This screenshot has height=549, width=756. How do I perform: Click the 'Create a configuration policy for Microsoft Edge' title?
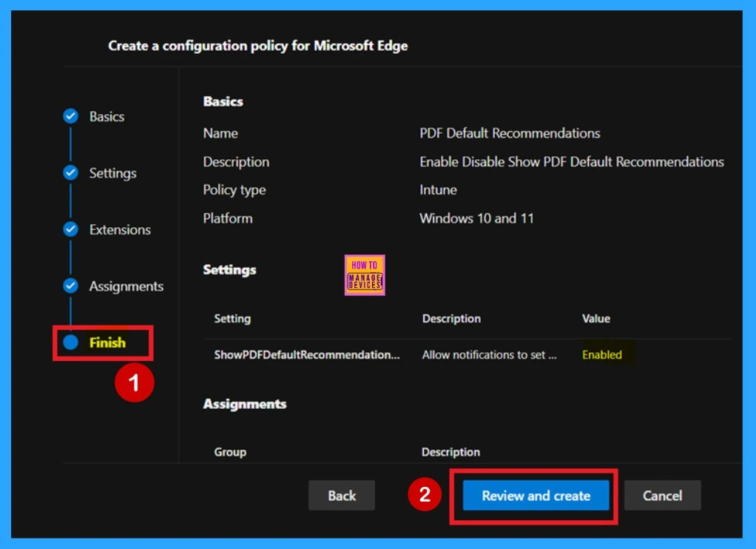point(258,46)
